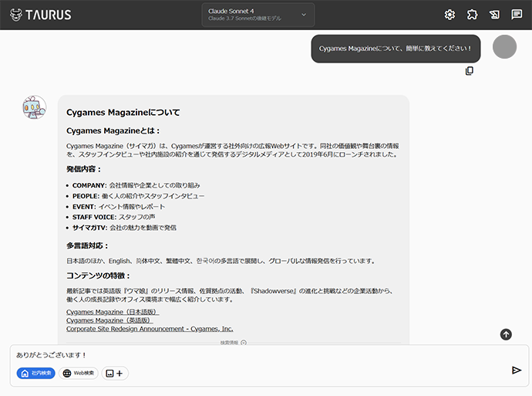Copy the user message with copy icon
532x396 pixels.
pos(470,71)
